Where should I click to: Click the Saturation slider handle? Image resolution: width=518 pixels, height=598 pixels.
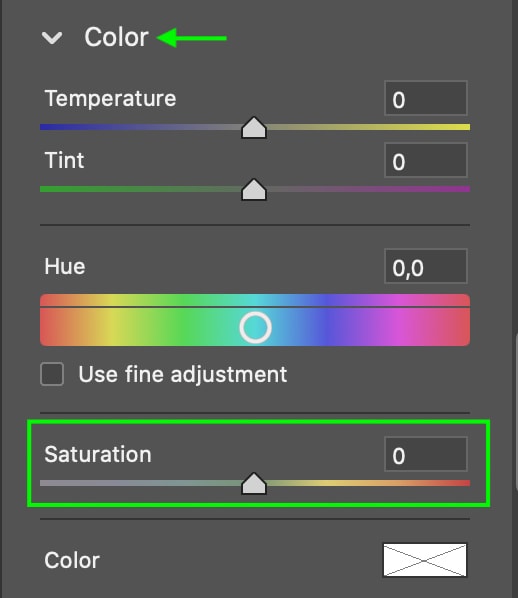coord(254,484)
